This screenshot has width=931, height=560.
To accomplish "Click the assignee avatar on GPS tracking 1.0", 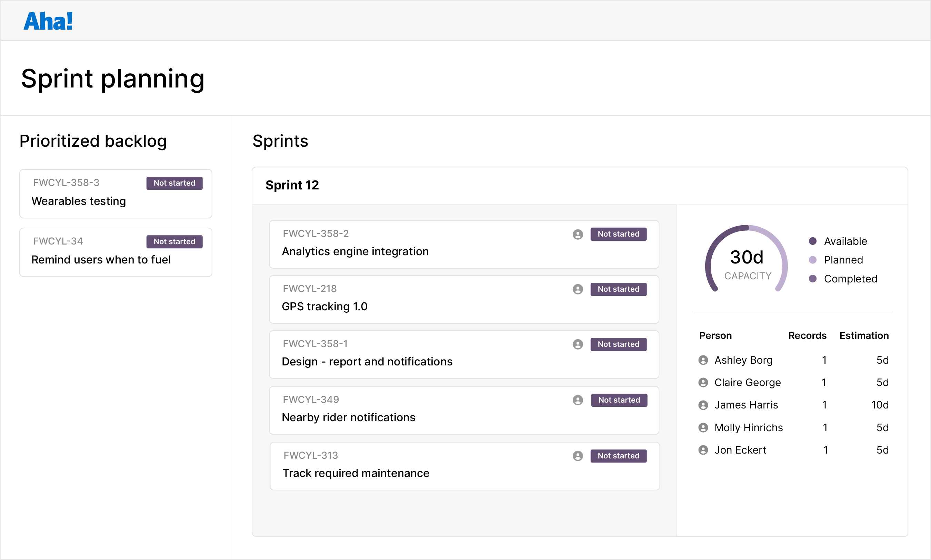I will 577,289.
